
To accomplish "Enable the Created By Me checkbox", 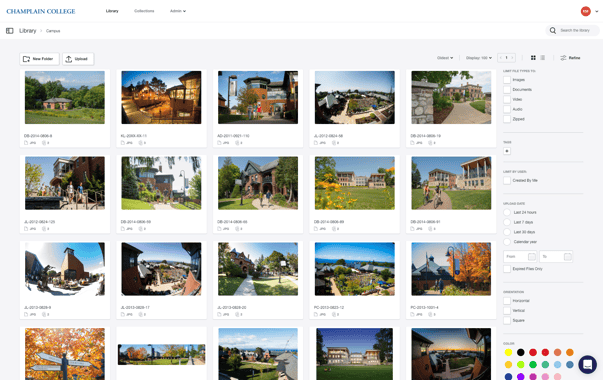I will coord(507,180).
